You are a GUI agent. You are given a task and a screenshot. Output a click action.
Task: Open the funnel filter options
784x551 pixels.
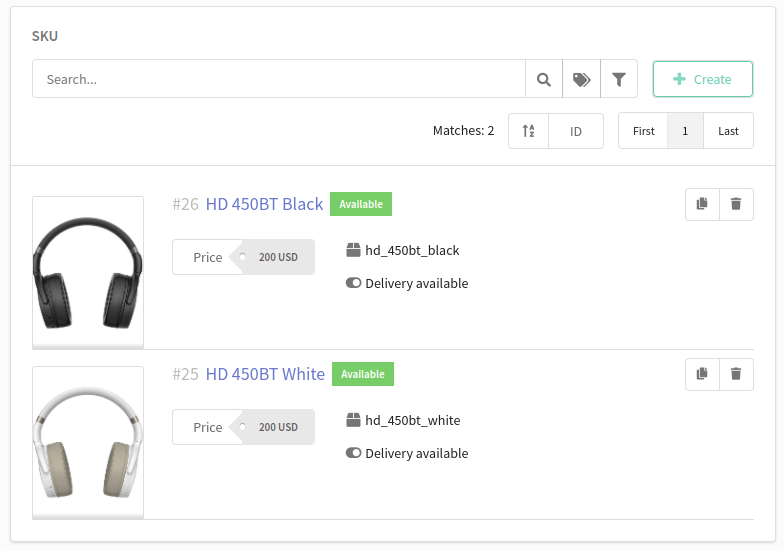[619, 79]
